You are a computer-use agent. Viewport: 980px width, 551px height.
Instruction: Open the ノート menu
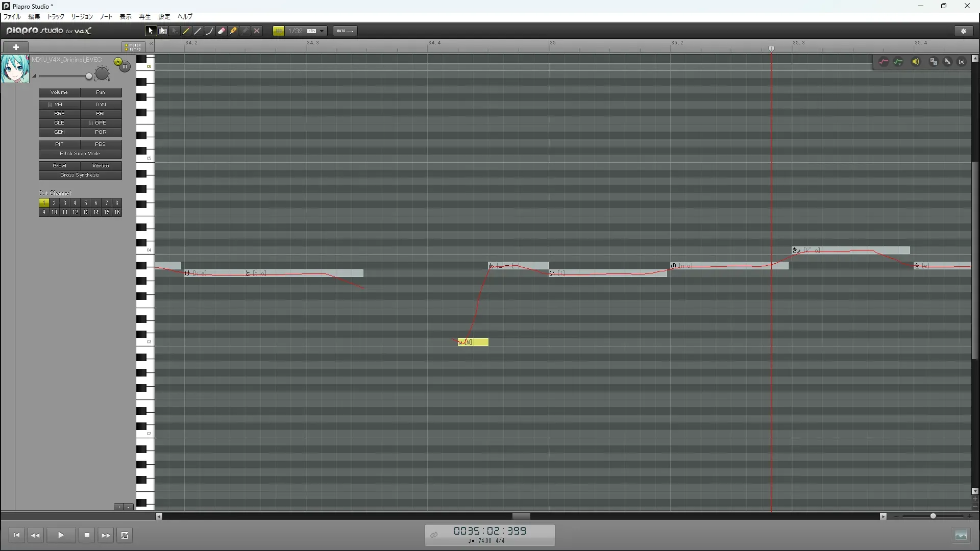click(106, 17)
